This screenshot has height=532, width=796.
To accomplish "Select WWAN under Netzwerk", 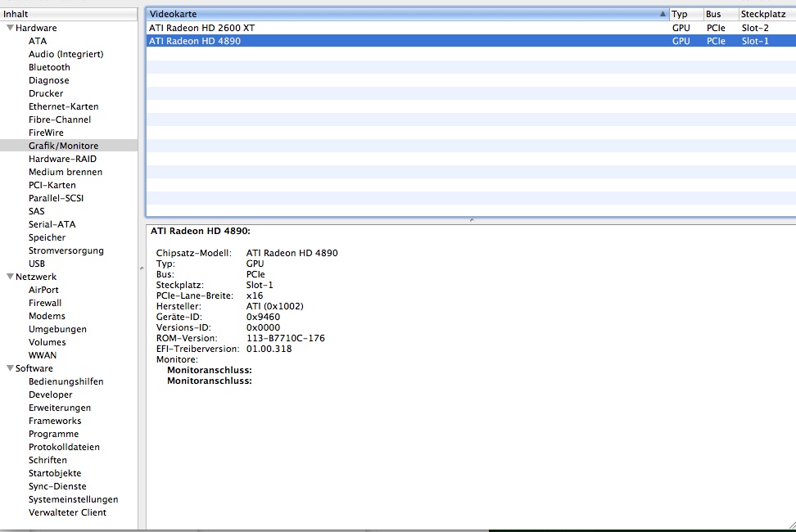I will pyautogui.click(x=43, y=355).
